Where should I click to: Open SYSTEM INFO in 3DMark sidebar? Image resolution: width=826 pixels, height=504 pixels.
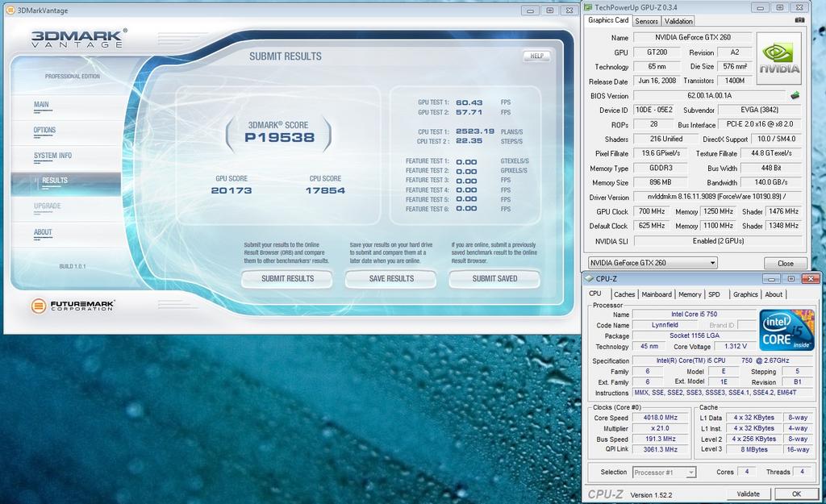(x=52, y=156)
